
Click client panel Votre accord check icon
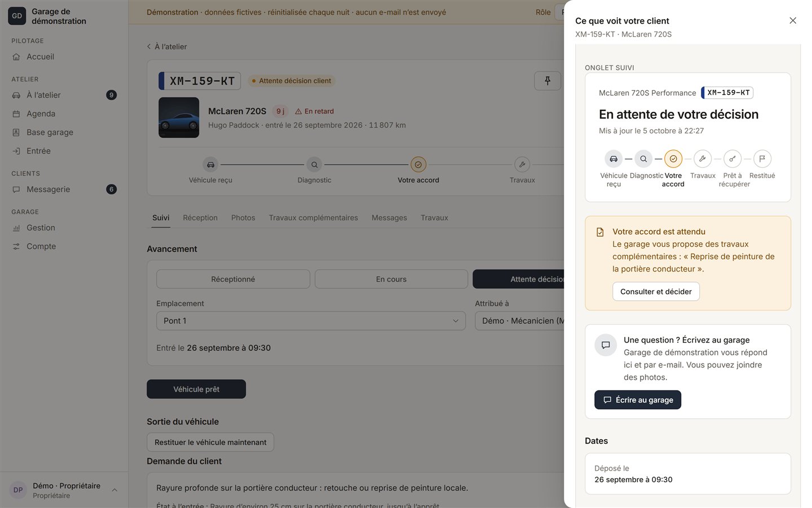(x=673, y=159)
